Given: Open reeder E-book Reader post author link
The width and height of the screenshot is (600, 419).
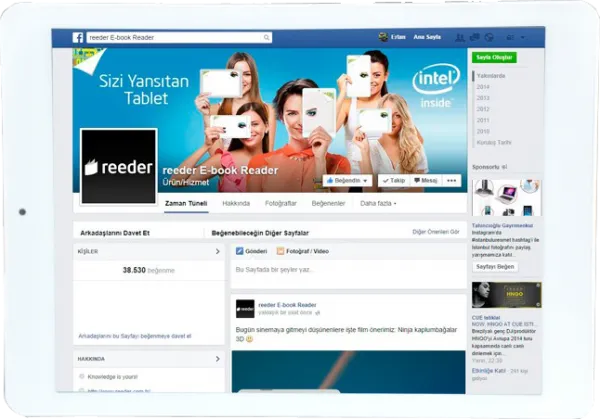Looking at the screenshot, I should pyautogui.click(x=287, y=305).
